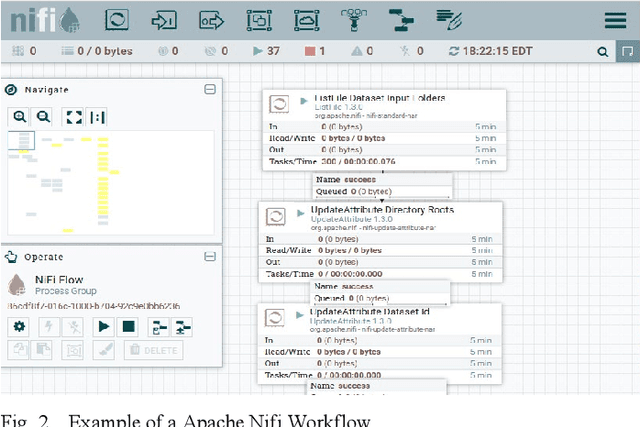Select the Label toolbar icon
640x427 pixels.
click(x=449, y=20)
